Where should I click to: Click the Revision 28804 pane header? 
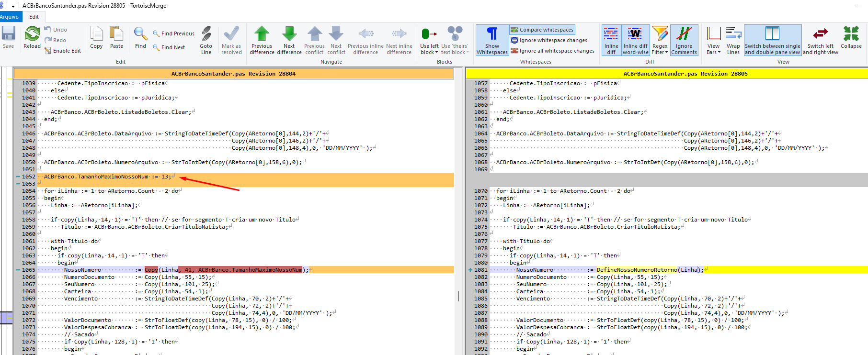(234, 74)
